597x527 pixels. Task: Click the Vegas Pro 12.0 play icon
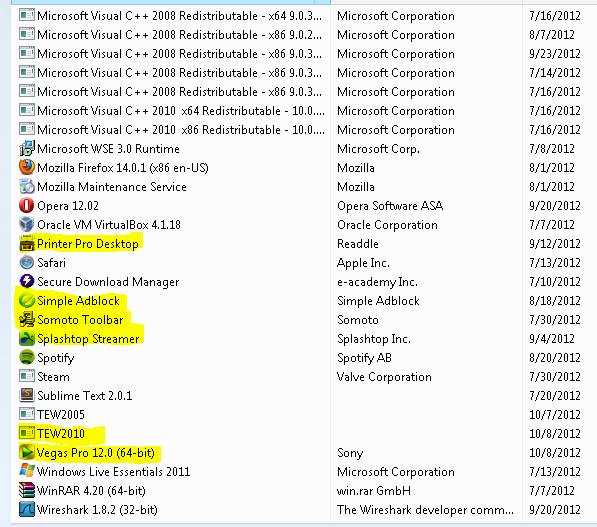[x=27, y=452]
